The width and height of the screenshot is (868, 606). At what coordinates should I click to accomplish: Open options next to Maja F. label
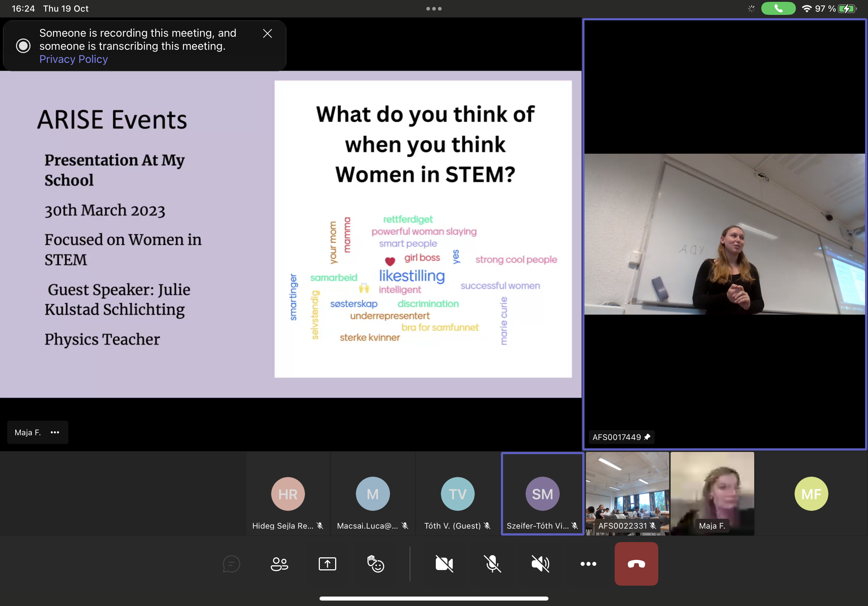[55, 432]
